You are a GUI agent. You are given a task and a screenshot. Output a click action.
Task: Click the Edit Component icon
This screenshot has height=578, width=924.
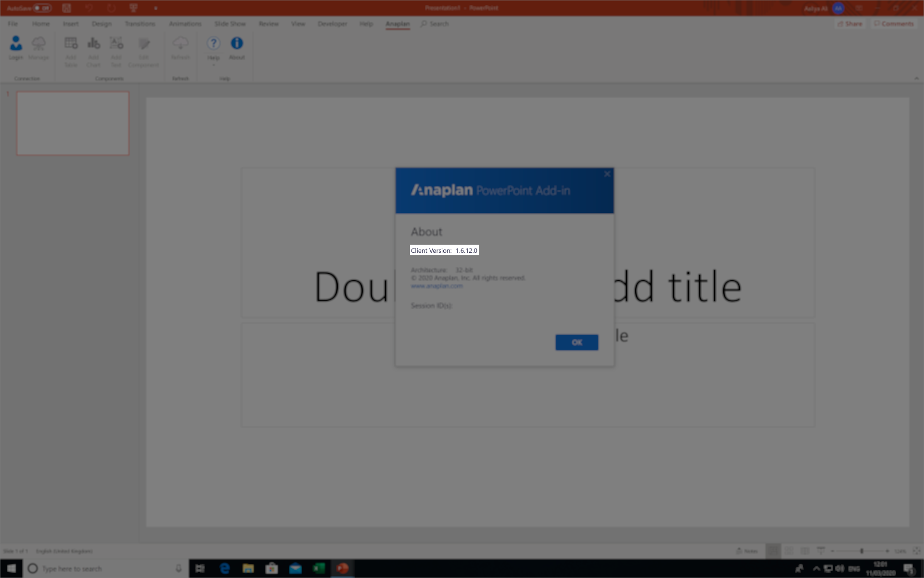coord(144,43)
